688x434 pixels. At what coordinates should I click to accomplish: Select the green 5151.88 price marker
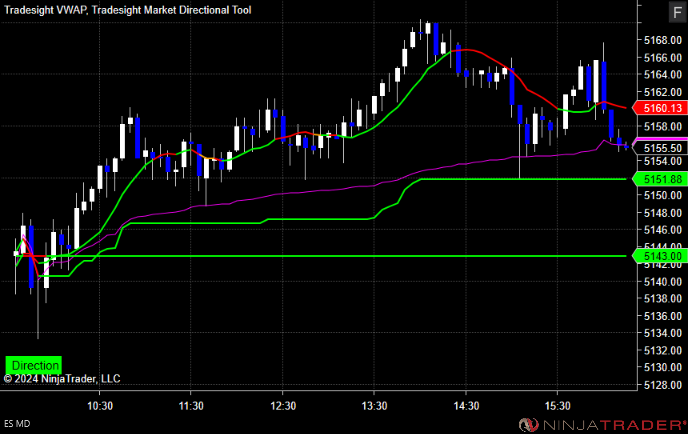coord(660,179)
